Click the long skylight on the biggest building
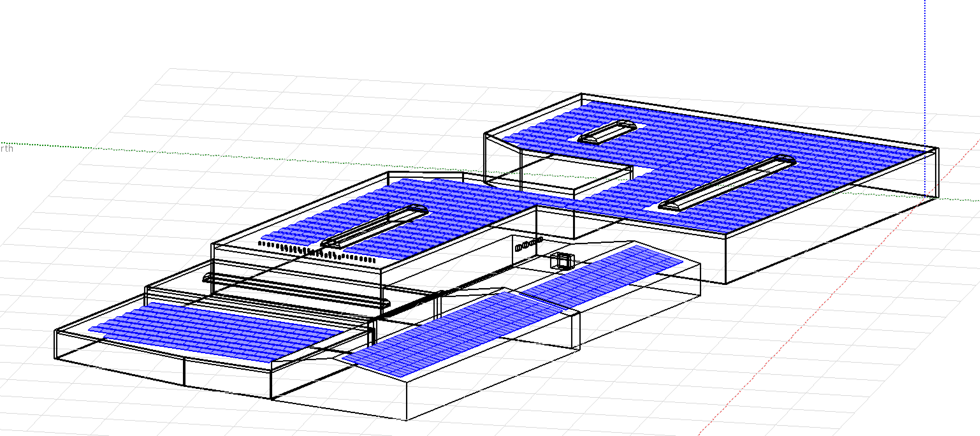This screenshot has width=980, height=436. [727, 182]
